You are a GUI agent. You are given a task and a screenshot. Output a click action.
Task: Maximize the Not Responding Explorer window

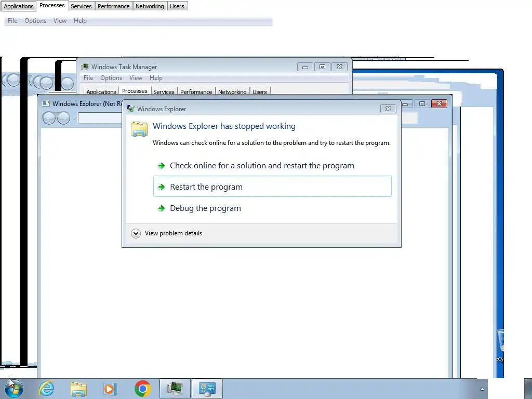pos(422,103)
